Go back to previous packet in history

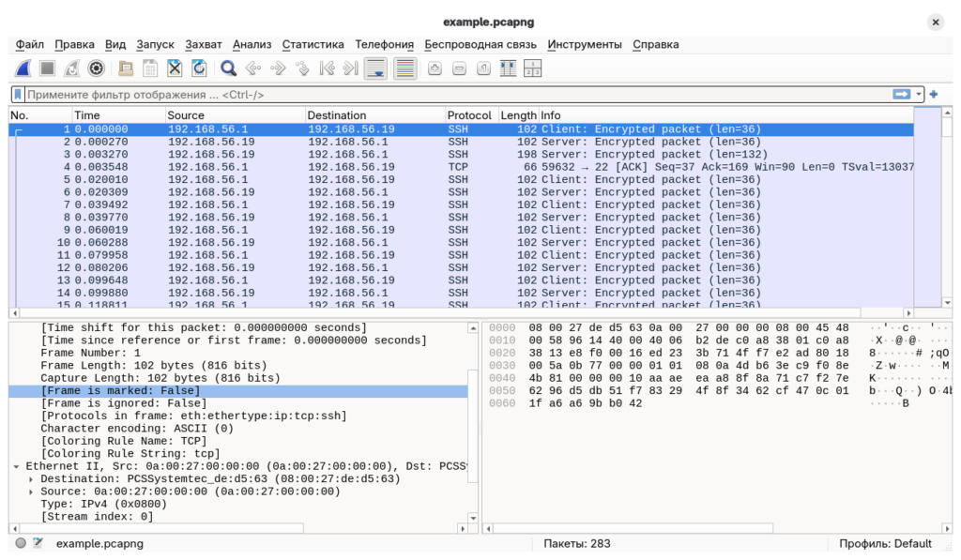click(253, 68)
